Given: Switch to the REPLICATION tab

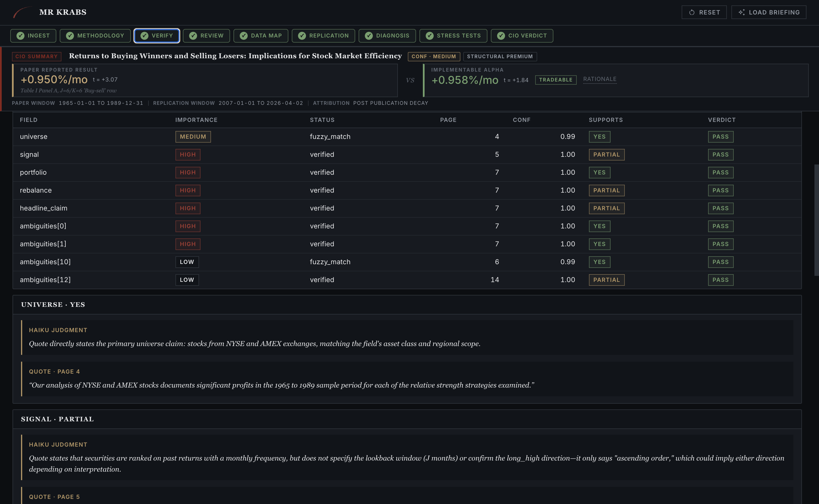Looking at the screenshot, I should (323, 36).
